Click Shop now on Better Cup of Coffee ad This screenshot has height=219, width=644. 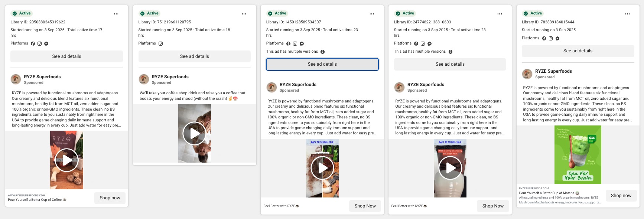(x=110, y=198)
